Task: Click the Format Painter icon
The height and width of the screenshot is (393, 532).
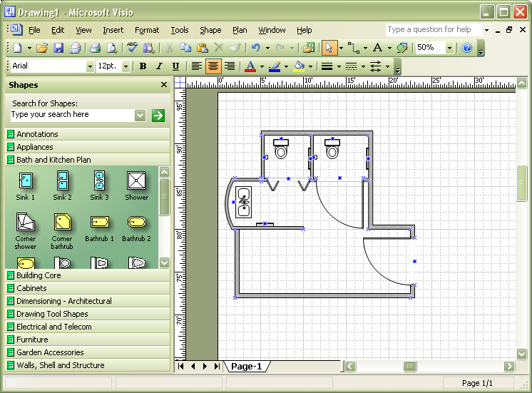Action: (x=235, y=48)
